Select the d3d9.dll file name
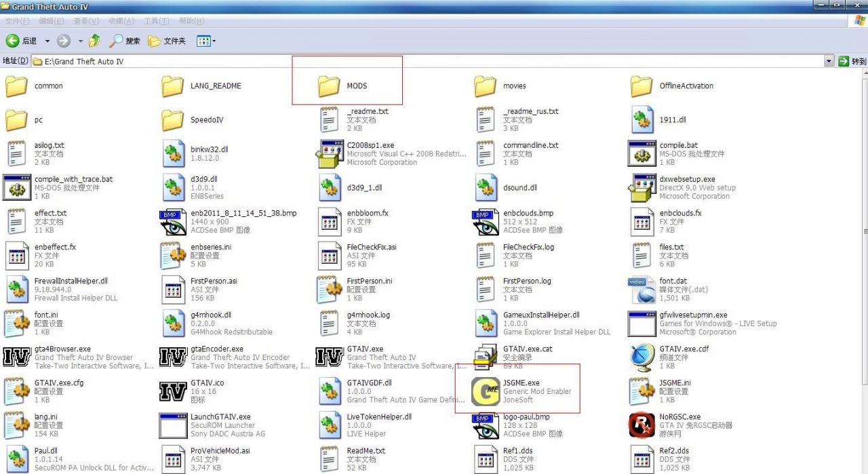868x474 pixels. click(204, 179)
